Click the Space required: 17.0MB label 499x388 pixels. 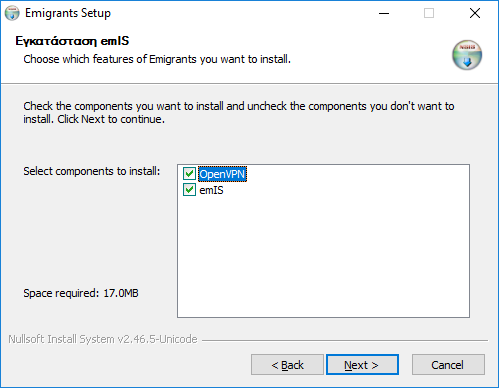coord(81,293)
